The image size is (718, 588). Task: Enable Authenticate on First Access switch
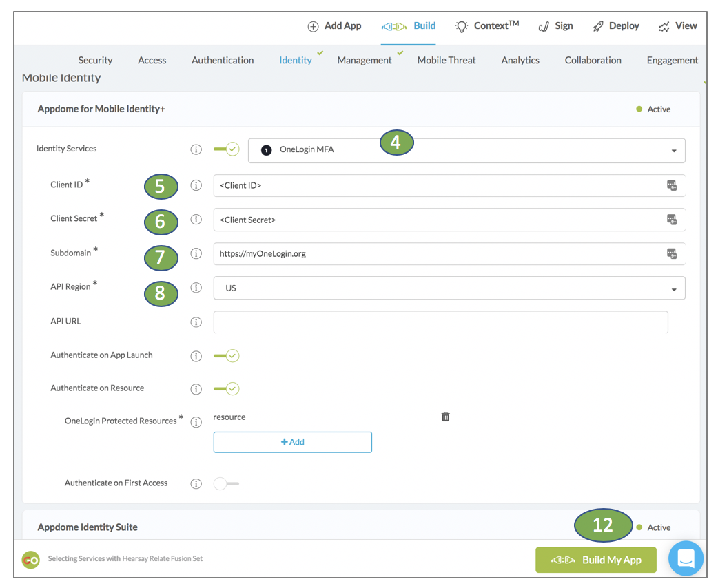tap(226, 483)
